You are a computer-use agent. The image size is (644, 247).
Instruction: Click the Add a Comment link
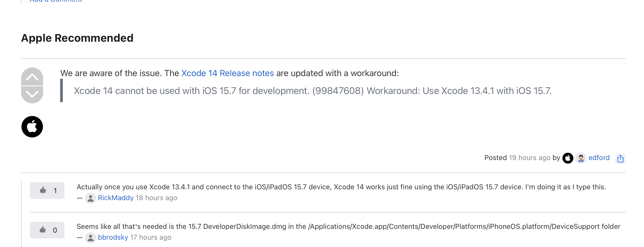point(56,1)
